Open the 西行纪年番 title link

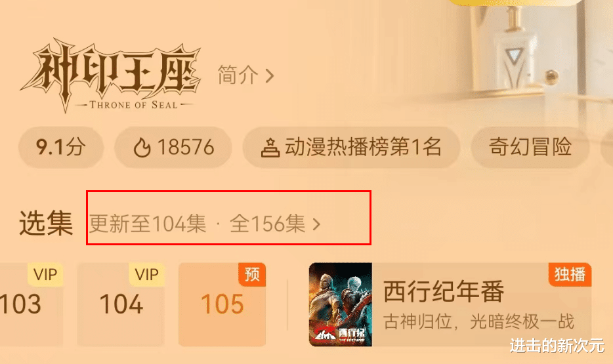[x=444, y=291]
